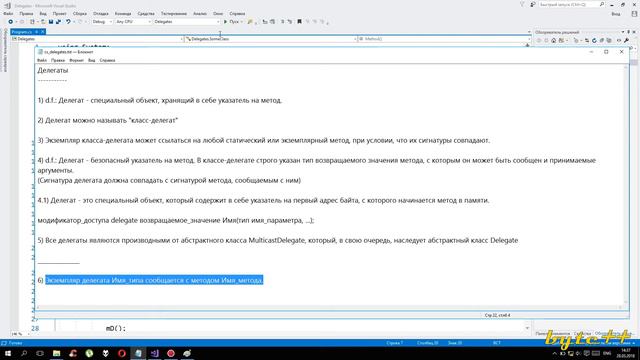Open Task View from the taskbar
The width and height of the screenshot is (640, 360).
click(x=40, y=353)
